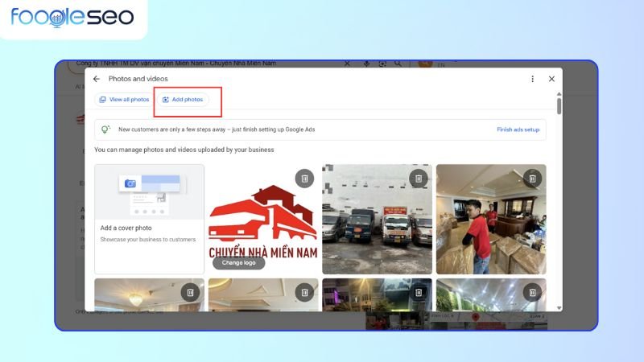Viewport: 644px width, 362px height.
Task: Click the back arrow beside Photos and videos
Action: 97,79
